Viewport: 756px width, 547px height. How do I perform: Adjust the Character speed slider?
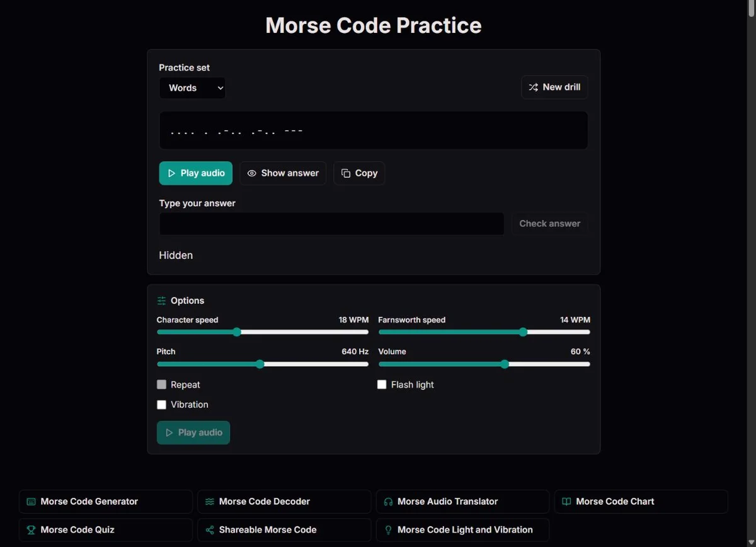(x=263, y=332)
